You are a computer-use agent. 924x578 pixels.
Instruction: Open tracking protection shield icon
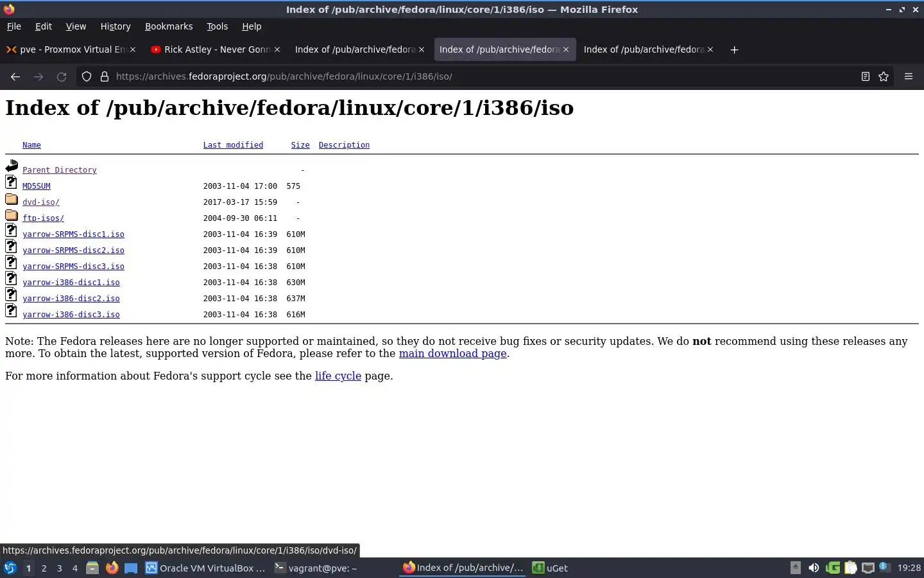[87, 76]
